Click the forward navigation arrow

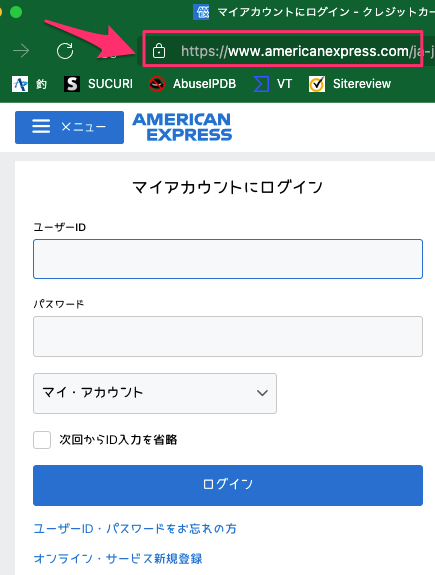click(x=21, y=51)
